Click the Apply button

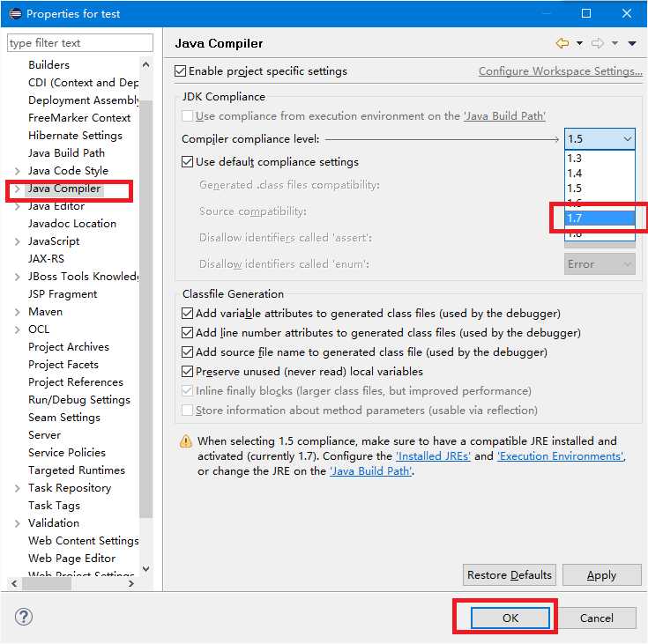[601, 575]
